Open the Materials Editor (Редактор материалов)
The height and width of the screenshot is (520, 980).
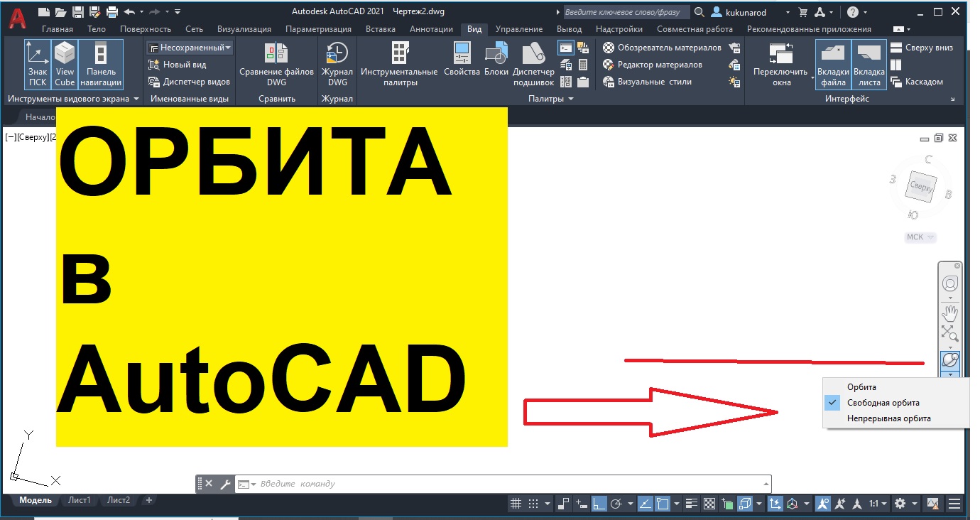(652, 65)
